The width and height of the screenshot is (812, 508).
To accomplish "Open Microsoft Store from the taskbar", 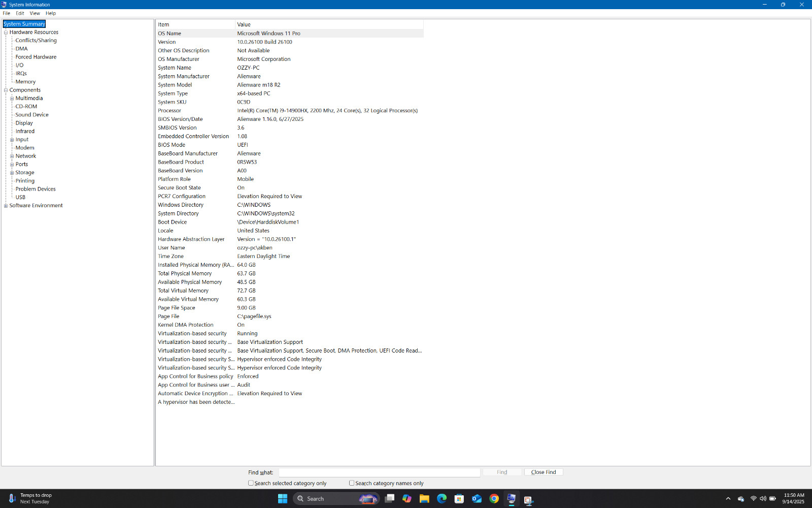I will coord(459,499).
